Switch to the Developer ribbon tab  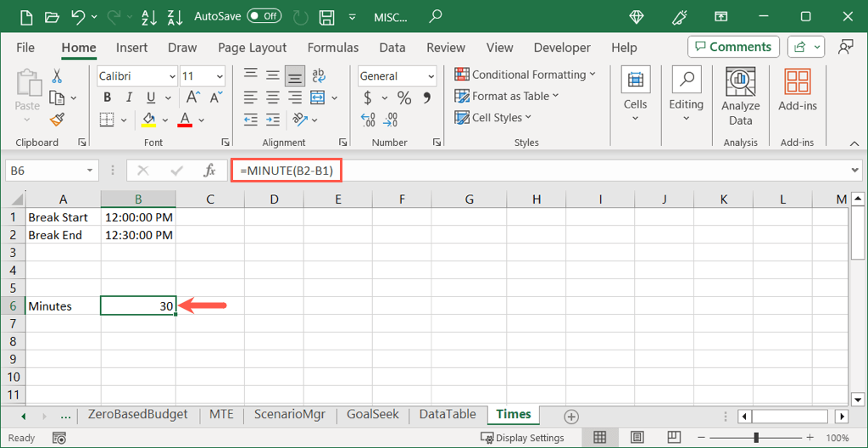[x=562, y=48]
